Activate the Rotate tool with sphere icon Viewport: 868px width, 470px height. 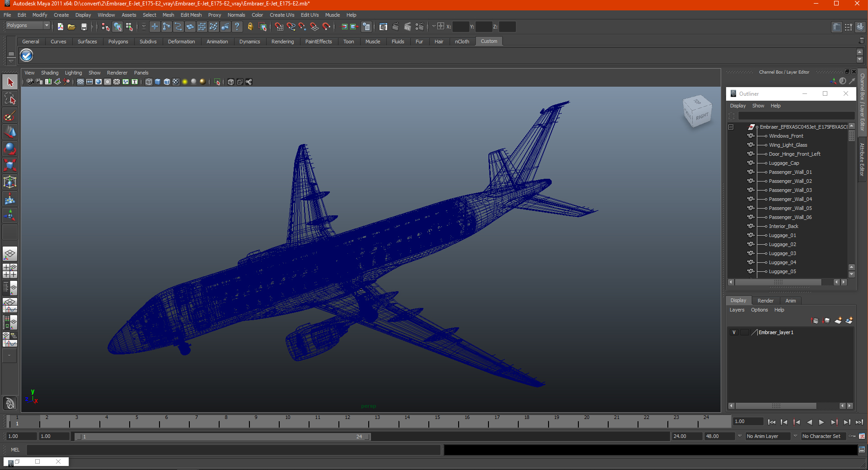(x=10, y=149)
